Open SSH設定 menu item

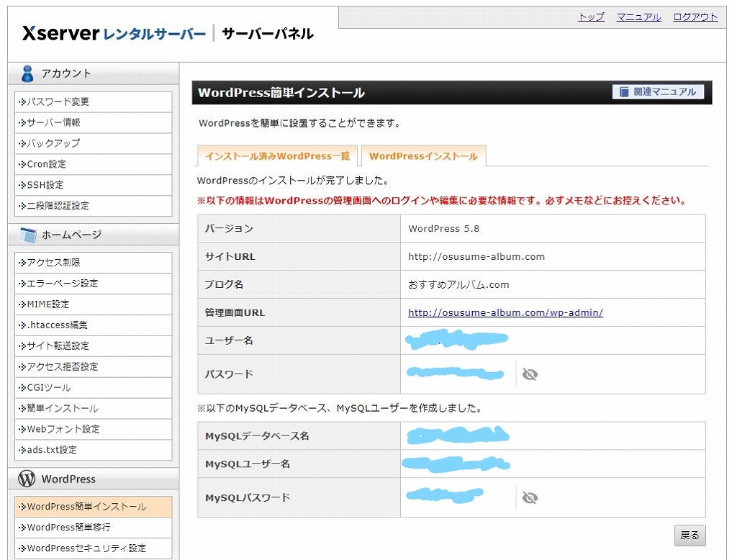point(93,185)
